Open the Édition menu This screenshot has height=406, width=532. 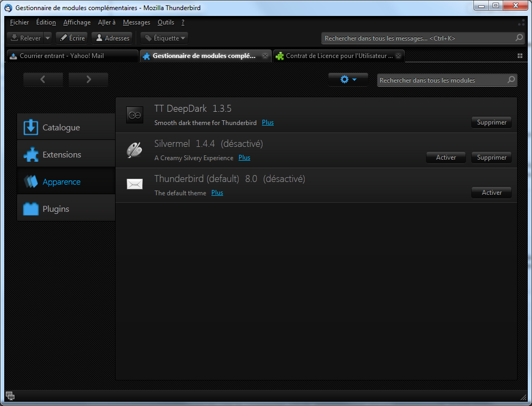46,22
